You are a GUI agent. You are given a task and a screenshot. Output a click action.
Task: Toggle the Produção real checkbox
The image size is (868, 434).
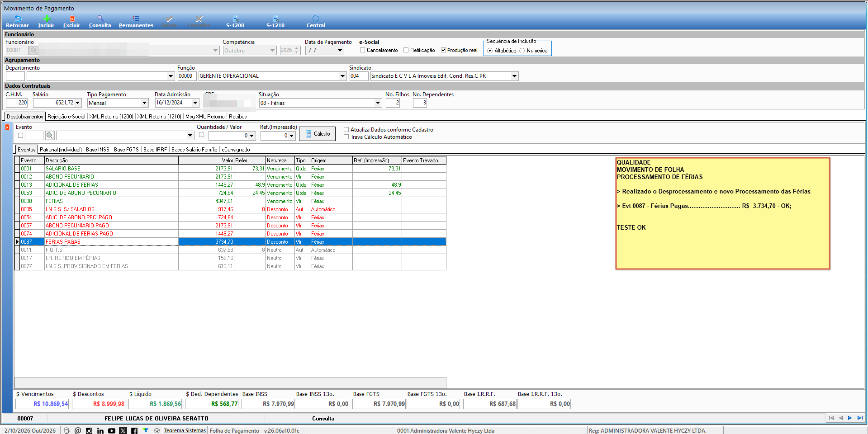pos(443,50)
